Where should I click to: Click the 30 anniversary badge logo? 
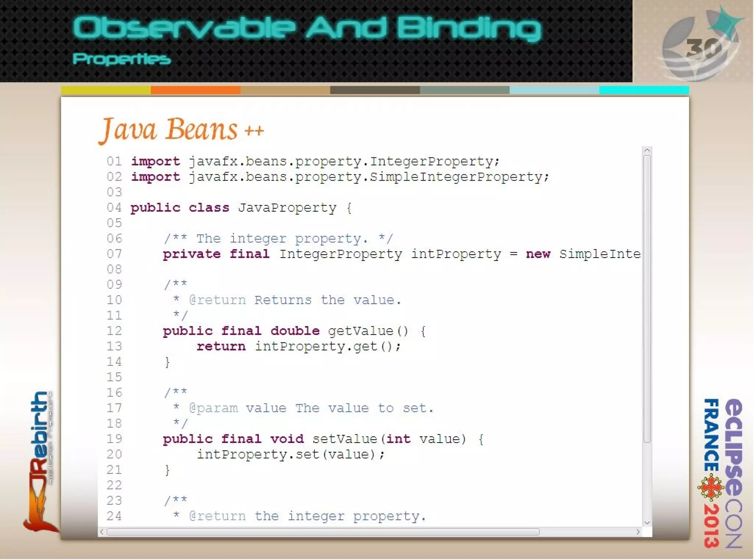[700, 43]
